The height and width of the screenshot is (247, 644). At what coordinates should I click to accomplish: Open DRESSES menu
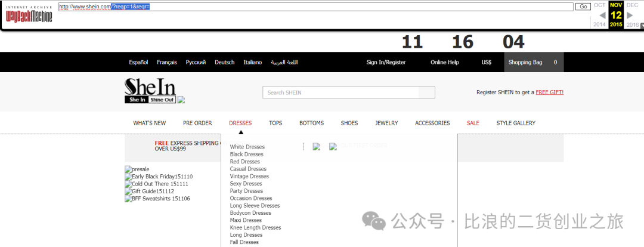(240, 123)
